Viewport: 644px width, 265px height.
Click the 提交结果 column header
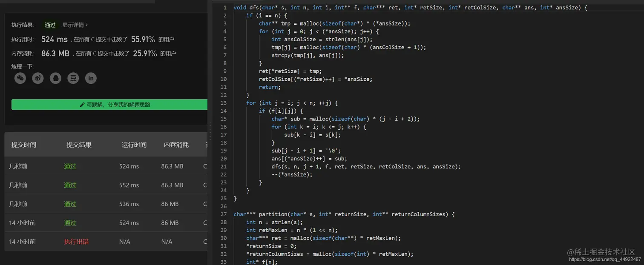click(x=79, y=145)
